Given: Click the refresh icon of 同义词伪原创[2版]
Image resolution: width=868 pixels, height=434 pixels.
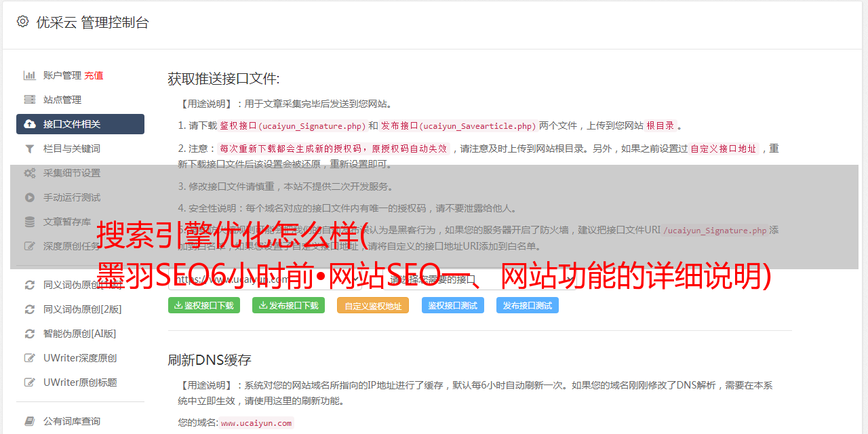Looking at the screenshot, I should pos(30,309).
